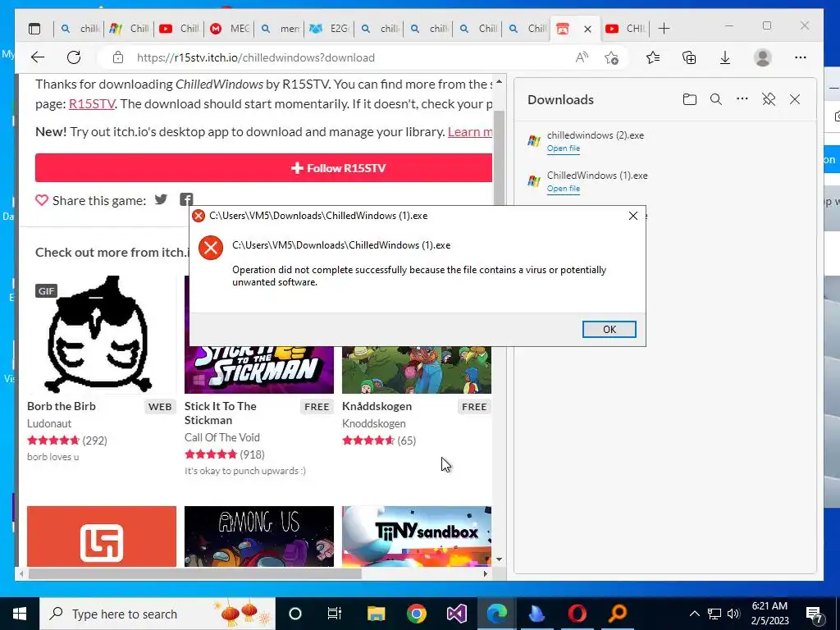
Task: Open the Among Us game thumbnail
Action: pos(258,536)
